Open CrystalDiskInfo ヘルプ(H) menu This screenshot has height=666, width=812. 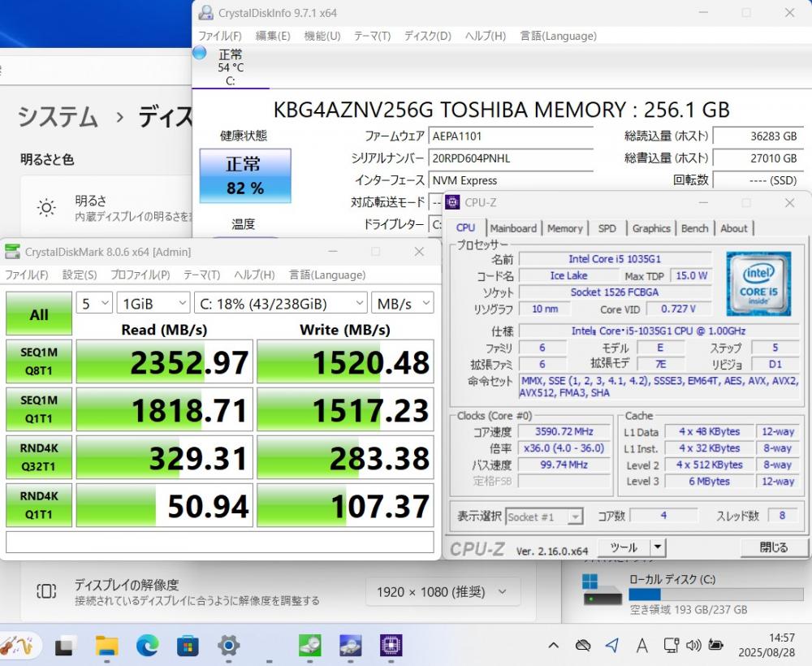click(x=486, y=36)
